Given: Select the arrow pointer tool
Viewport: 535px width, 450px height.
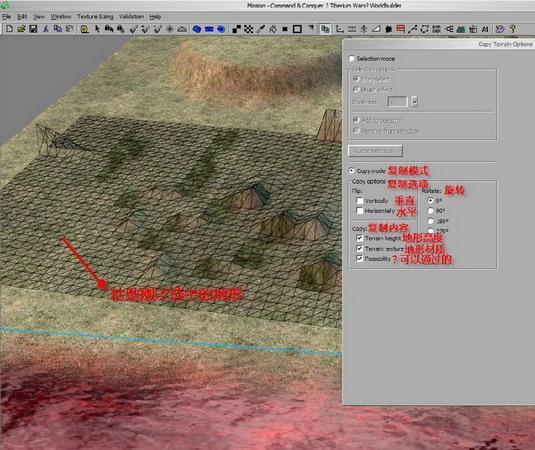Looking at the screenshot, I should coord(97,29).
